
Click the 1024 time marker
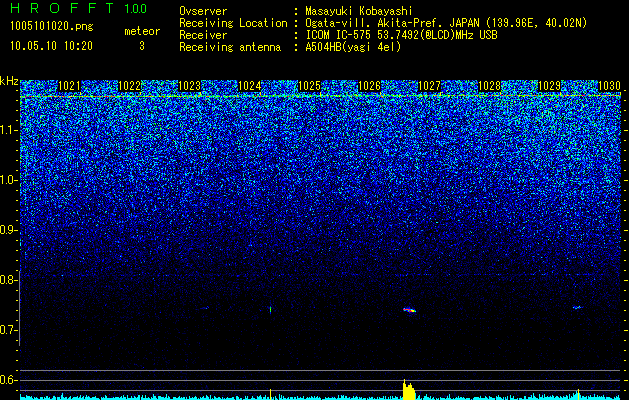pyautogui.click(x=250, y=86)
